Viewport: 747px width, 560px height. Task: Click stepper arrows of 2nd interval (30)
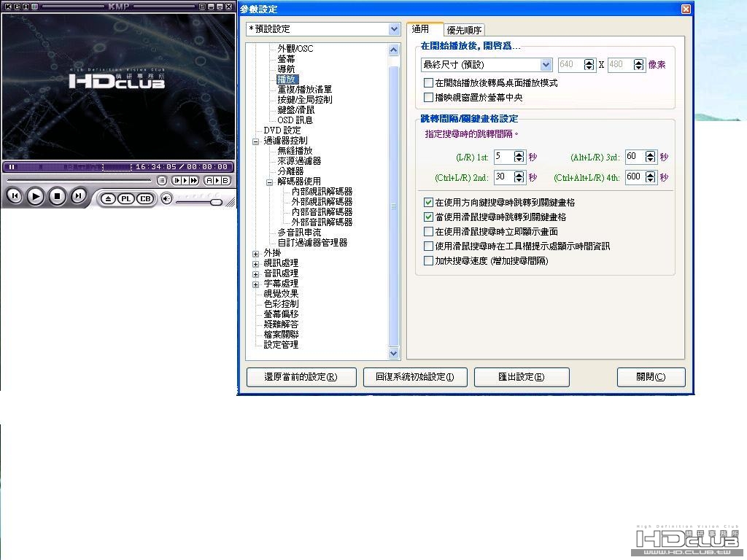click(519, 177)
